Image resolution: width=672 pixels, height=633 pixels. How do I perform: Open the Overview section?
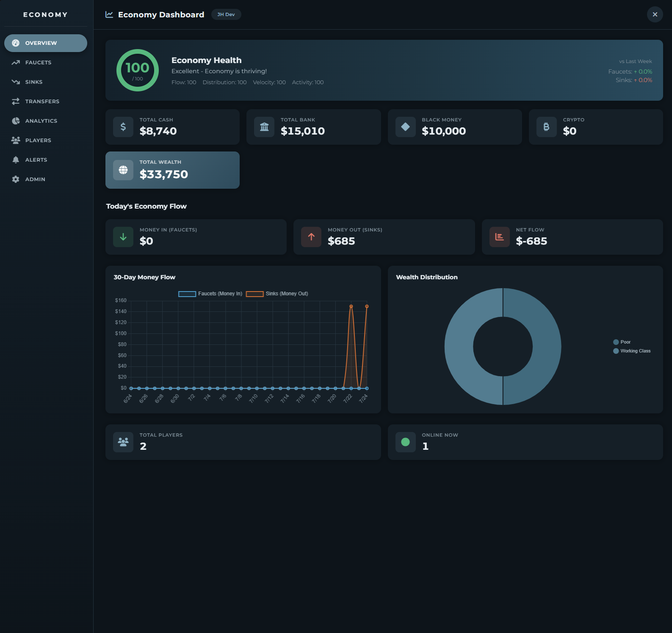click(46, 43)
